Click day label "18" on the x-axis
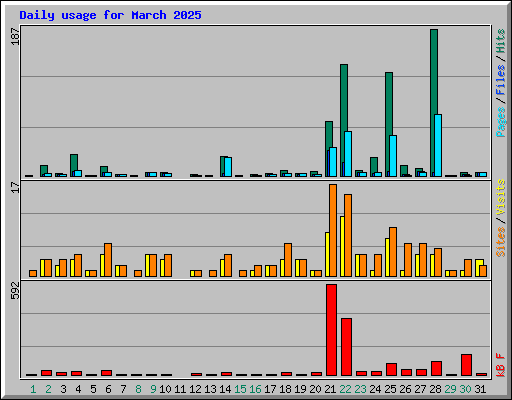 (x=285, y=389)
